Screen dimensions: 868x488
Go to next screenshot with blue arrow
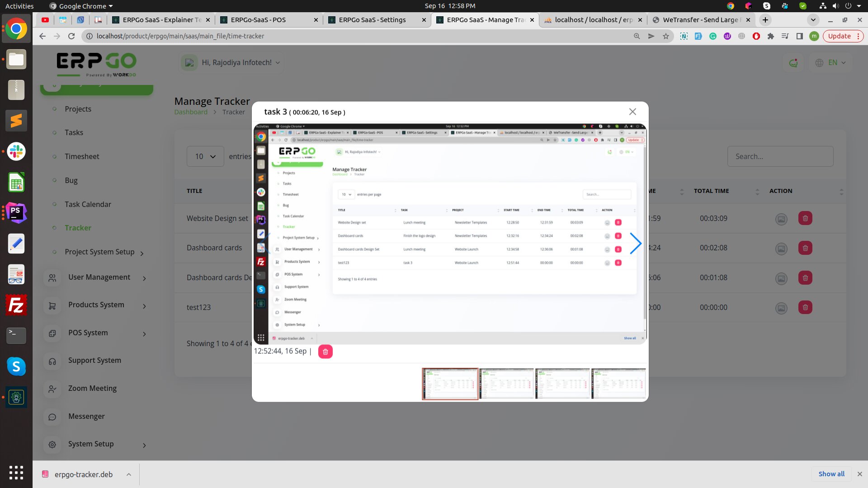coord(635,244)
